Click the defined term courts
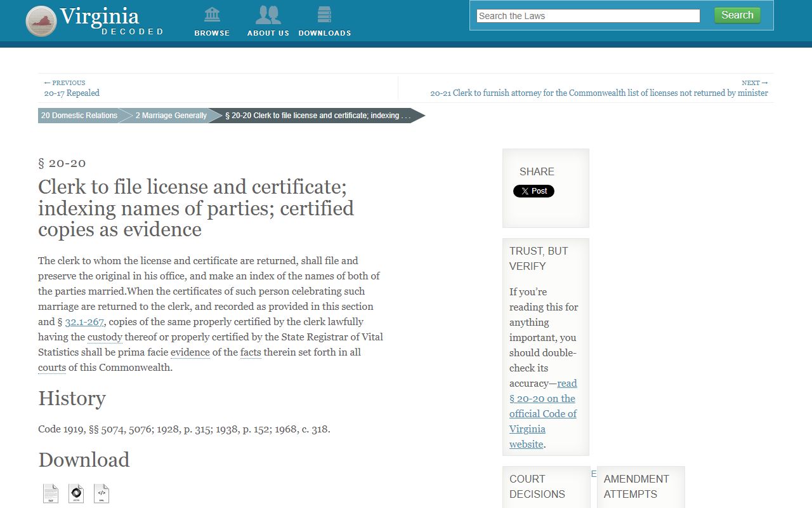 [x=52, y=368]
